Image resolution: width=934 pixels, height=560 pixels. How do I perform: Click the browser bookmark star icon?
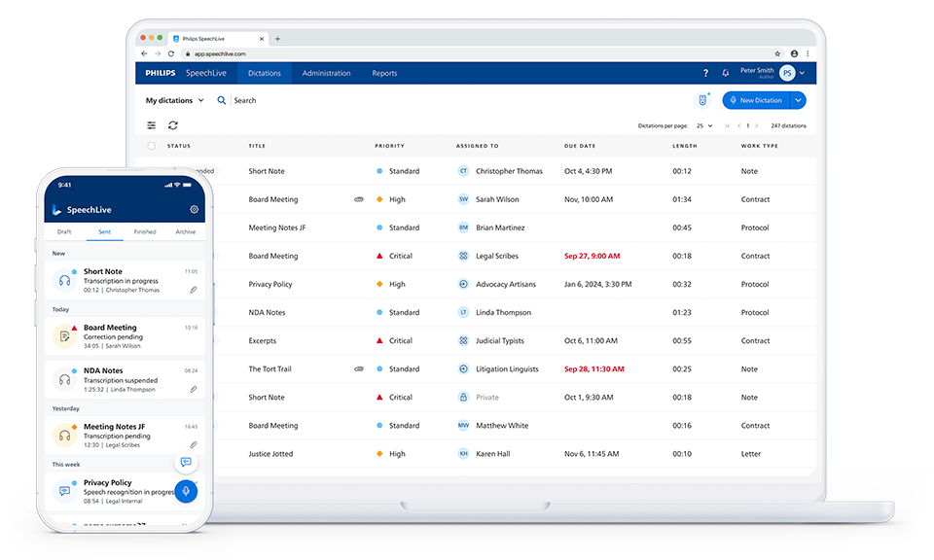tap(777, 53)
